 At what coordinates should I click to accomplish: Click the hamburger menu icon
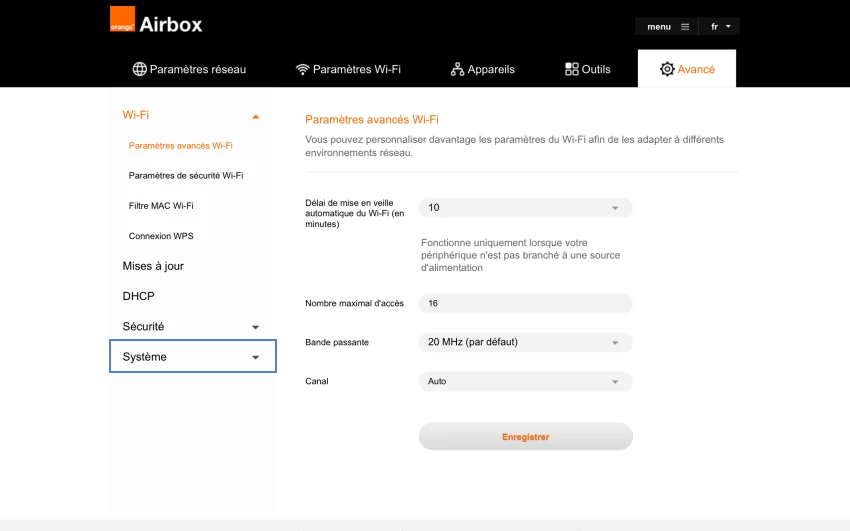pyautogui.click(x=685, y=27)
